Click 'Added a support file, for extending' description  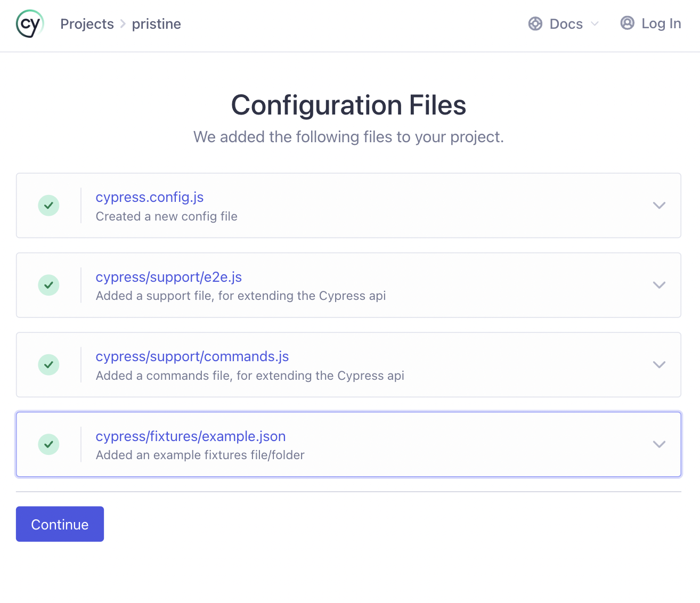(x=241, y=296)
